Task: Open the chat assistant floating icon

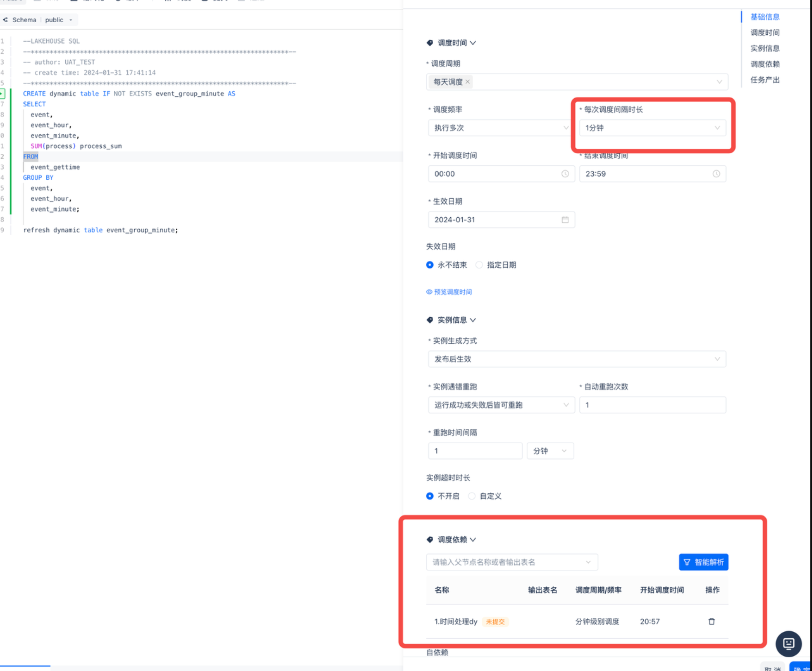Action: (x=788, y=643)
